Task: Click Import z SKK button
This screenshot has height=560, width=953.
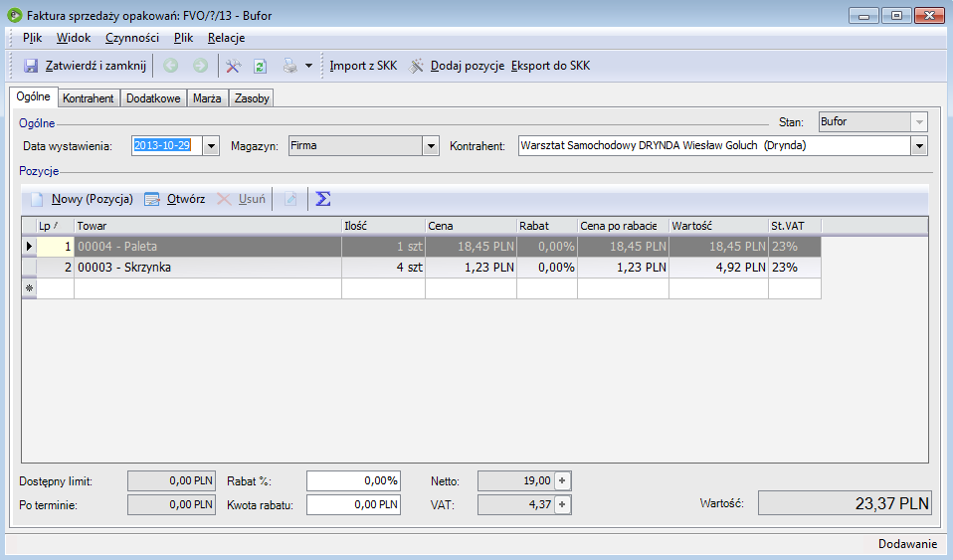Action: (x=363, y=66)
